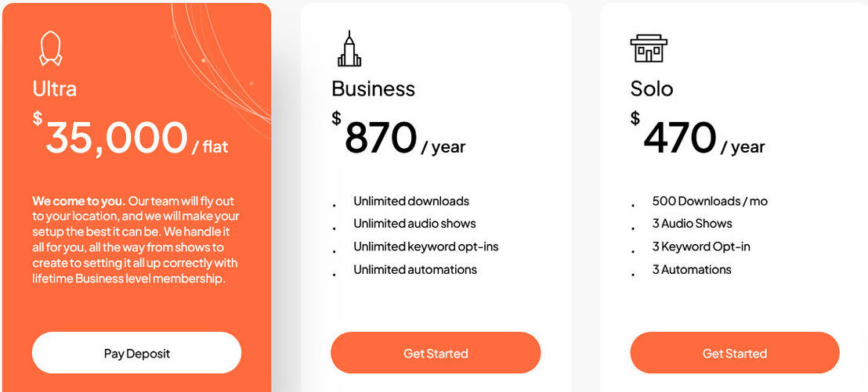Click the storefront icon above Solo

[649, 49]
